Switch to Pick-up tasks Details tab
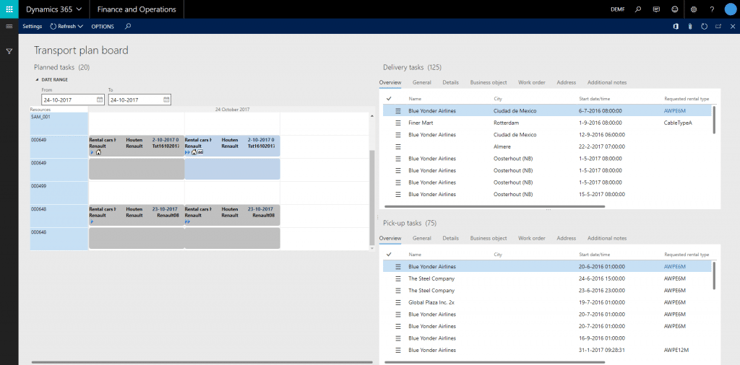The image size is (740, 365). click(450, 238)
